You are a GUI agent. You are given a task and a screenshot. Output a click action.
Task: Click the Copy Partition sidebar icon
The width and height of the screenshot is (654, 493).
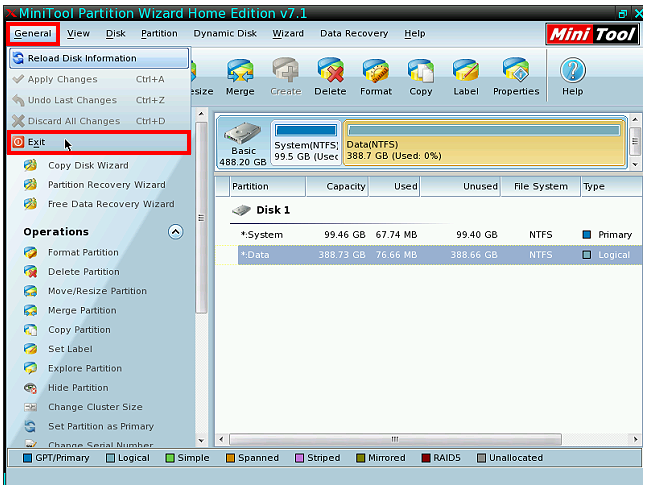click(x=30, y=330)
